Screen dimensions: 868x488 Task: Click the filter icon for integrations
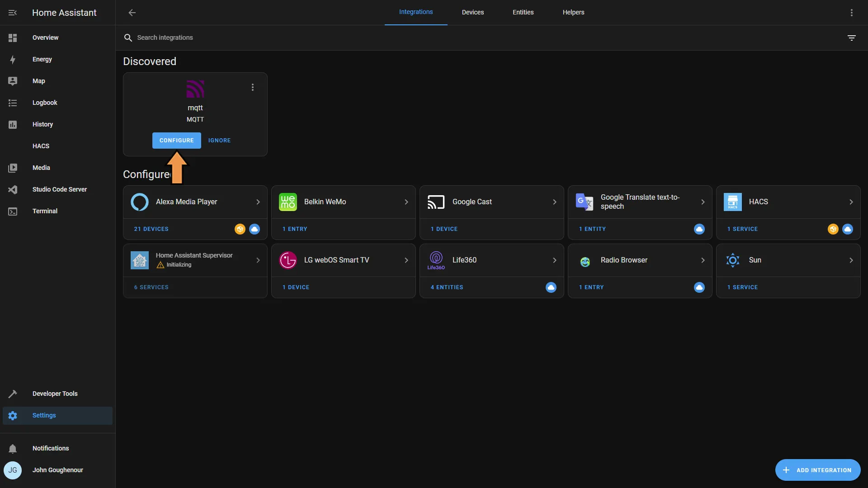pos(852,38)
